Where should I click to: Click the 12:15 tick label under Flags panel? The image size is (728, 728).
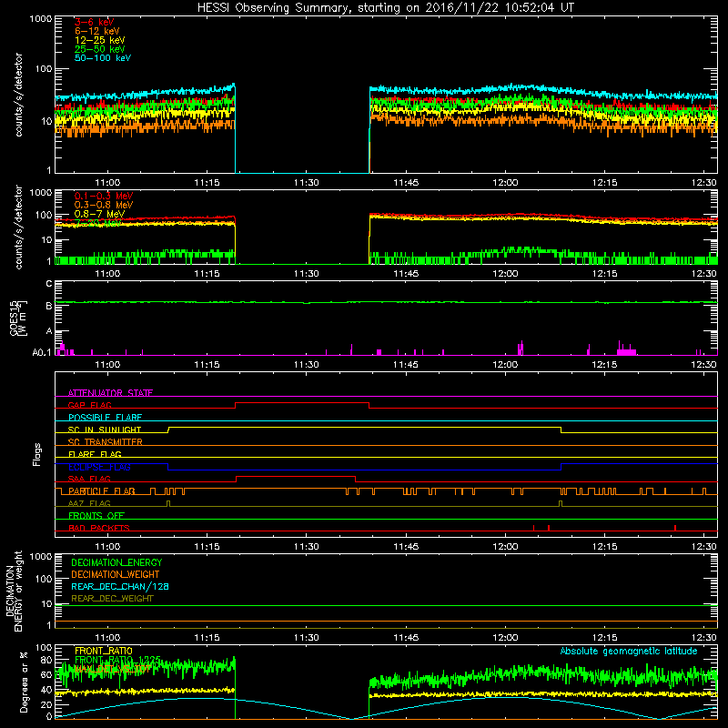[604, 547]
